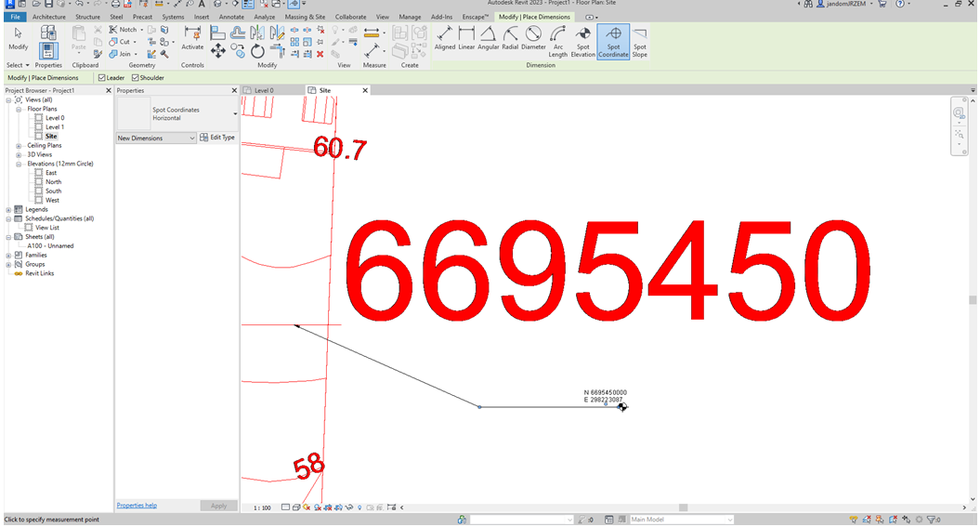Click the Measure Between Two References icon
Viewport: 980px width, 527px height.
(x=372, y=33)
